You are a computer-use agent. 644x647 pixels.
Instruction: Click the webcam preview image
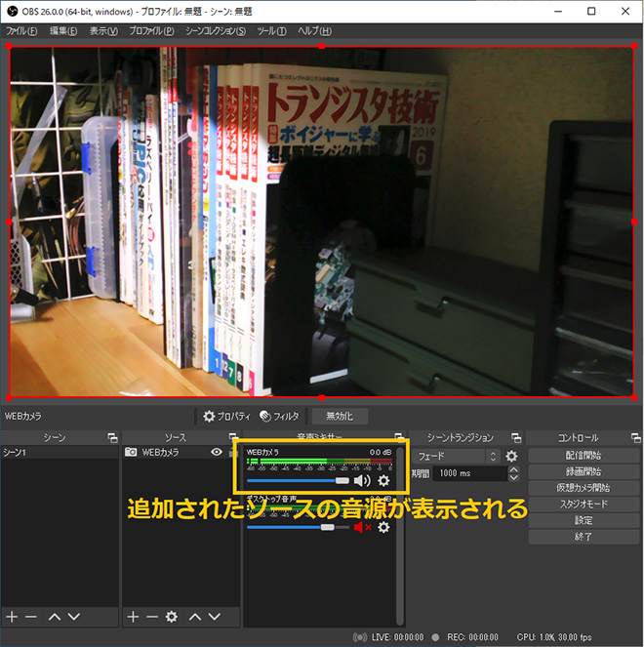pos(321,222)
